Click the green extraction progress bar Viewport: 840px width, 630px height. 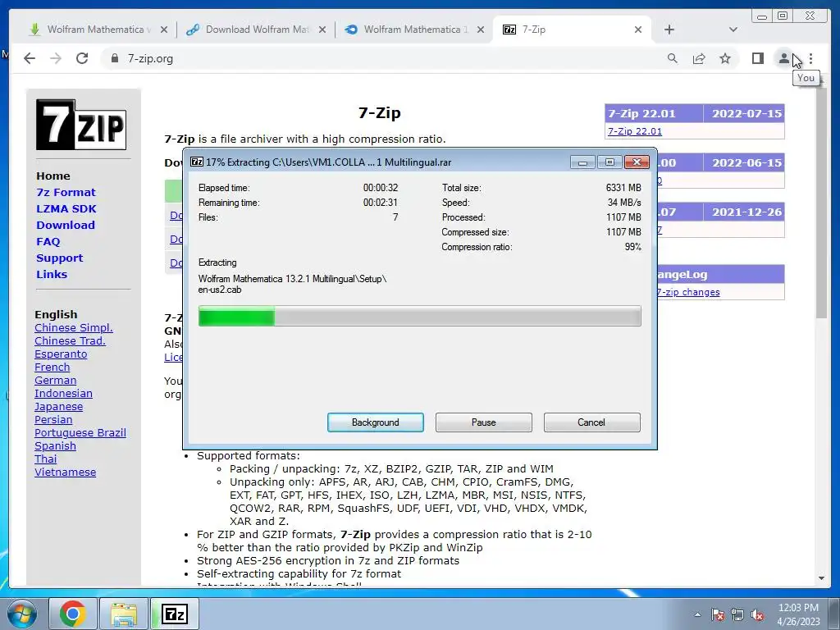pos(419,316)
